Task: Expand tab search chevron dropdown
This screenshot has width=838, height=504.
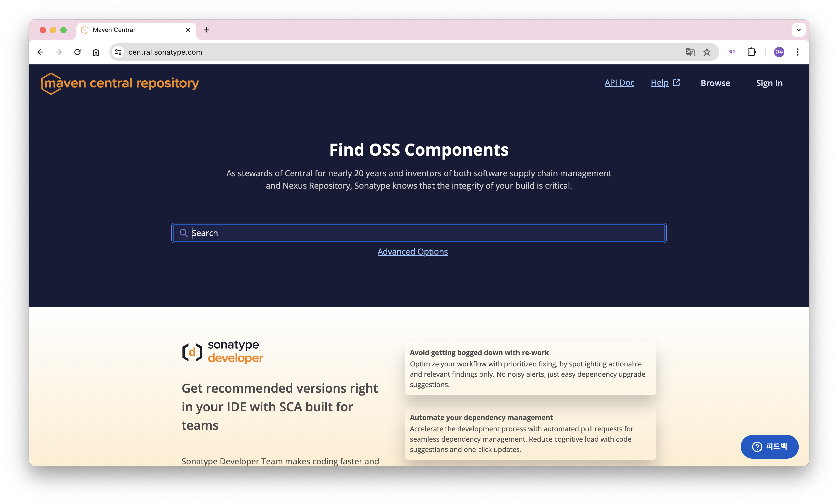Action: (799, 30)
